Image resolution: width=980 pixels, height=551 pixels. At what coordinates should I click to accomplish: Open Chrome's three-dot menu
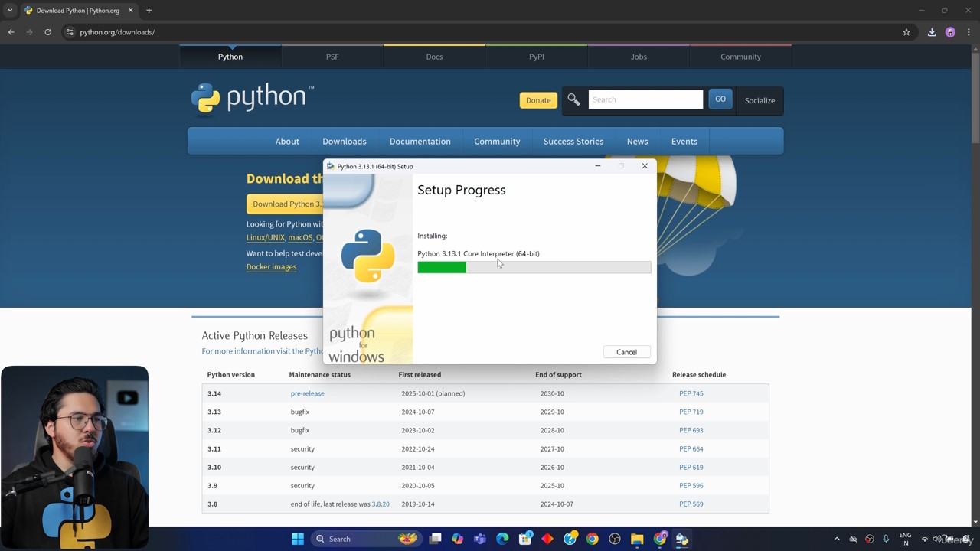point(969,32)
